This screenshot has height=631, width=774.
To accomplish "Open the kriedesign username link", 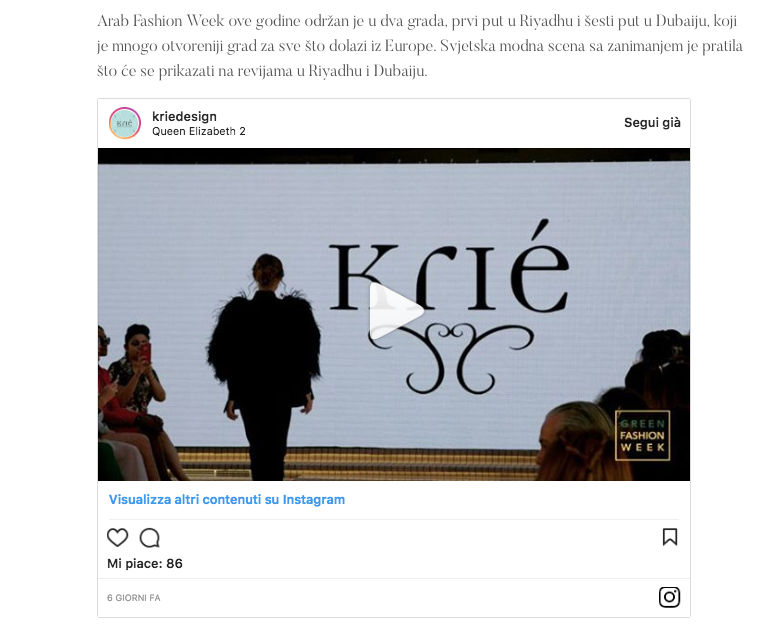I will (184, 117).
